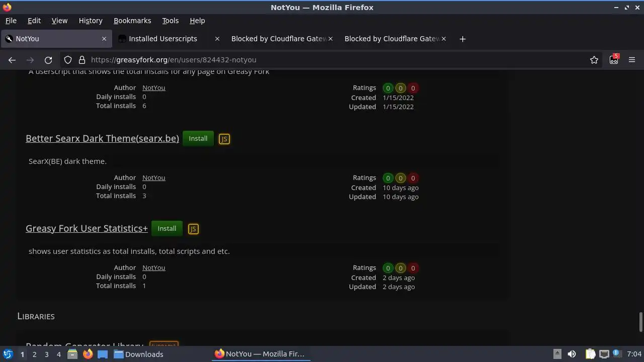Open the taskbar start menu icon
644x362 pixels.
pyautogui.click(x=8, y=354)
